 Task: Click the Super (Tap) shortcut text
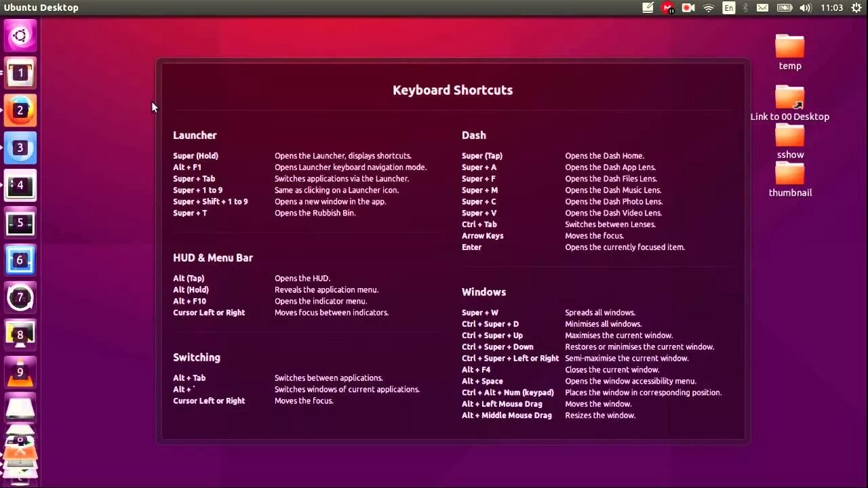pos(482,156)
